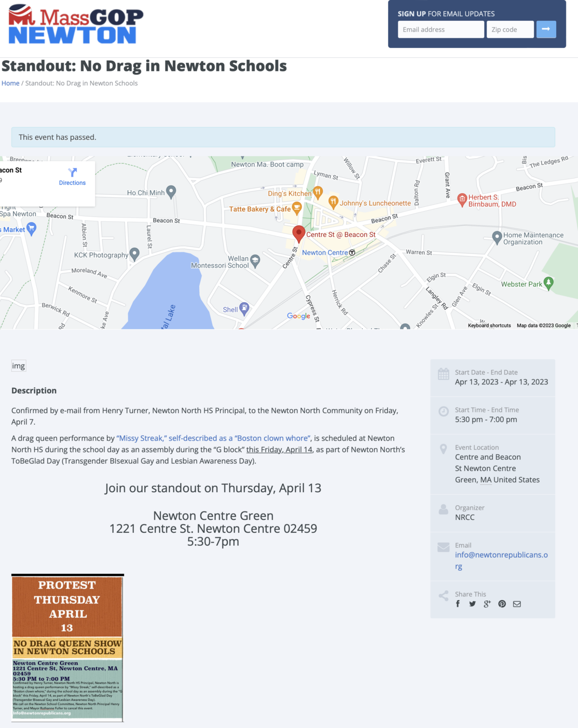The height and width of the screenshot is (728, 578).
Task: Select Tatte Bakery & Cafe map marker
Action: (x=296, y=209)
